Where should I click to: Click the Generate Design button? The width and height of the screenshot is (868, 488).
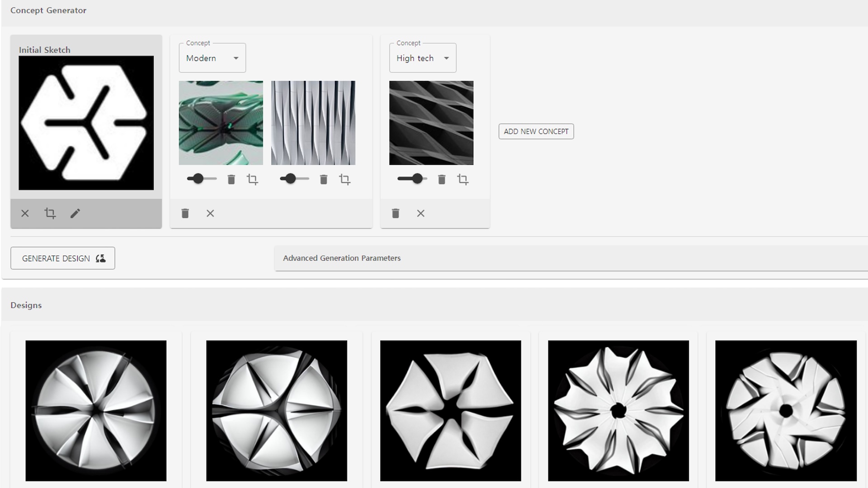coord(63,258)
